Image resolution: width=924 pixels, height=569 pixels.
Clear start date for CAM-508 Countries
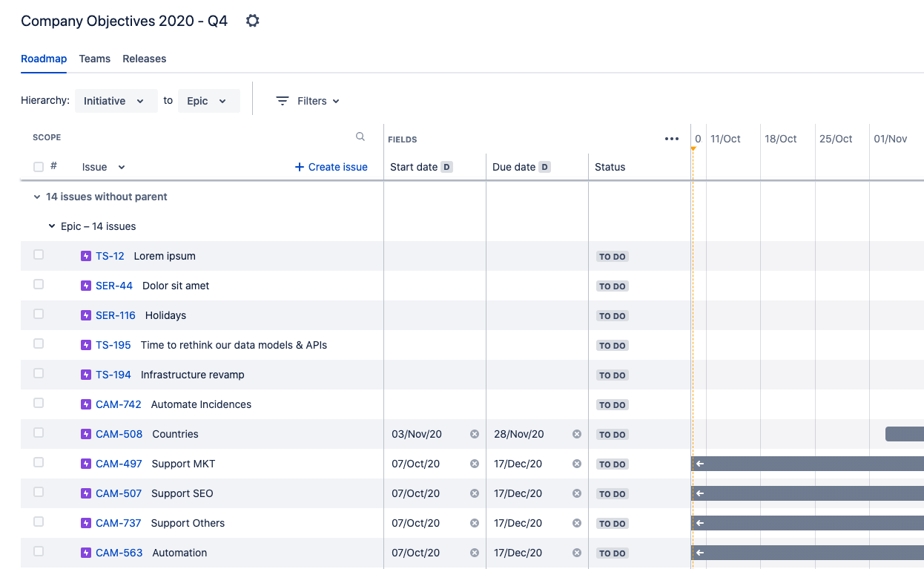(x=475, y=434)
